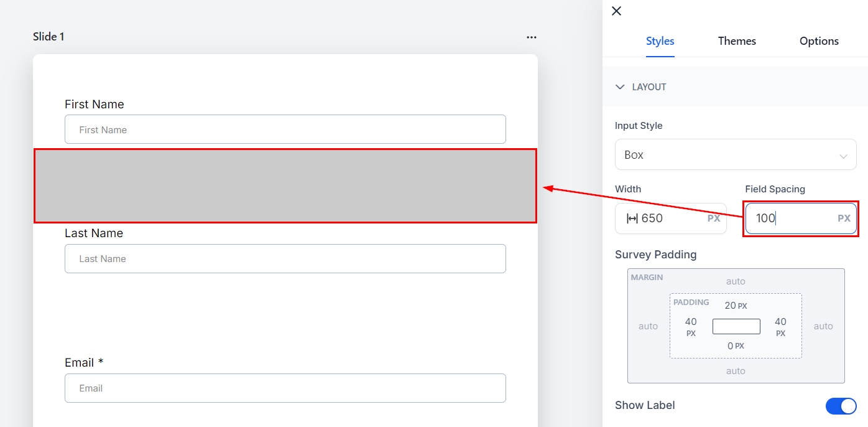Close the styles side panel
Viewport: 868px width, 427px height.
click(x=616, y=11)
